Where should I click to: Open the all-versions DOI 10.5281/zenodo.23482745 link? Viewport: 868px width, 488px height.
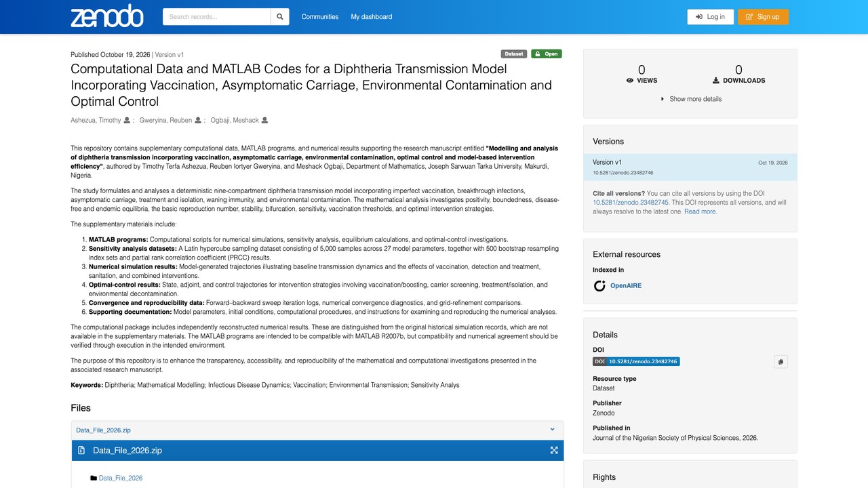click(631, 203)
